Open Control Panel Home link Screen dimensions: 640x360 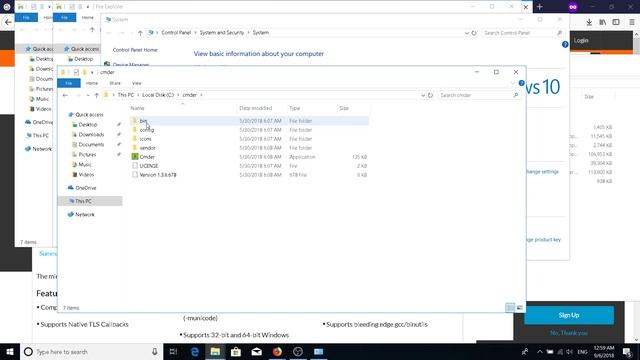[x=135, y=50]
